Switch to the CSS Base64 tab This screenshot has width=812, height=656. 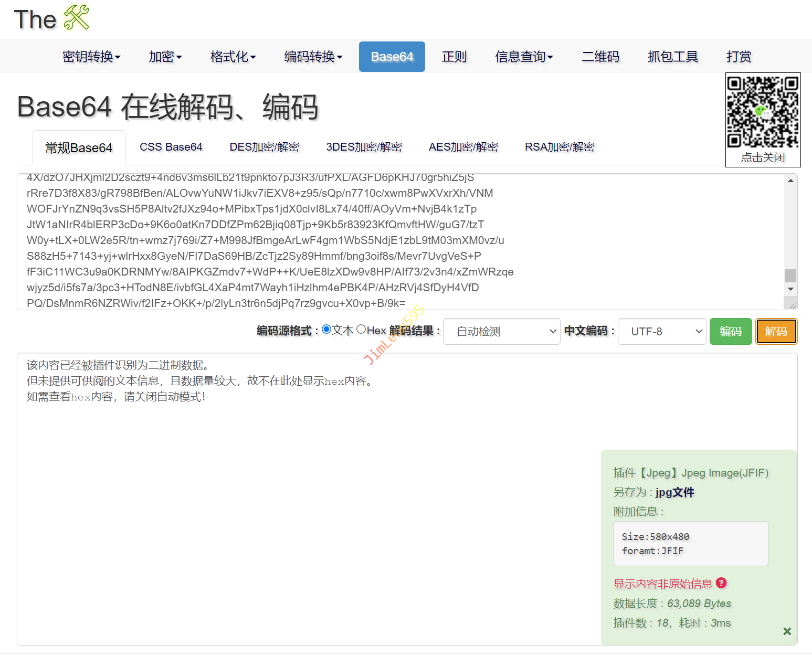coord(171,147)
